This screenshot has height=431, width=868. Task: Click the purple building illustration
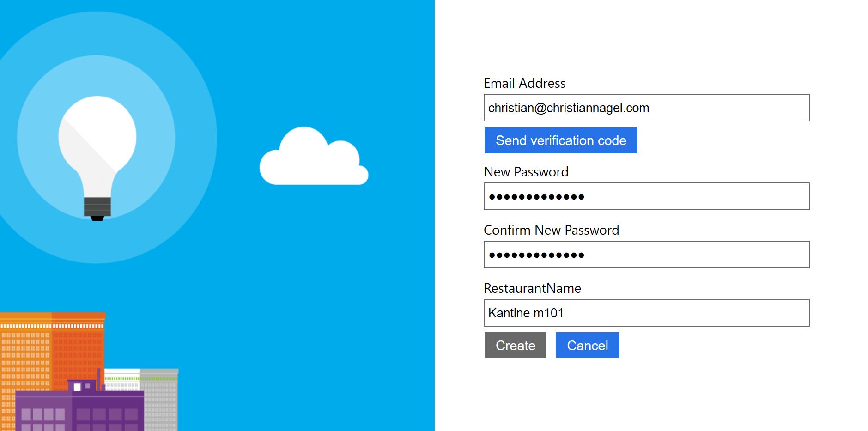[x=79, y=411]
